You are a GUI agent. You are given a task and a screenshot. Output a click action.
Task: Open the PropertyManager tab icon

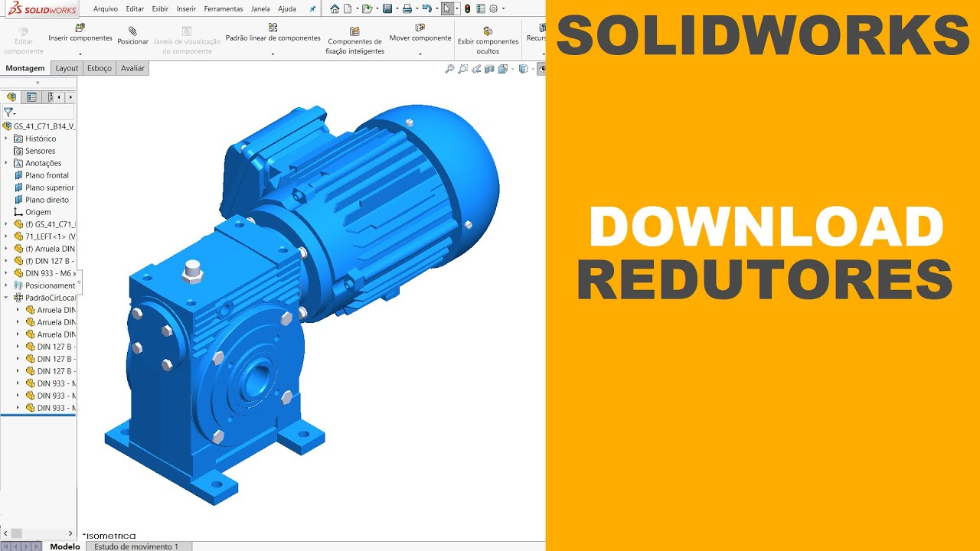[31, 97]
